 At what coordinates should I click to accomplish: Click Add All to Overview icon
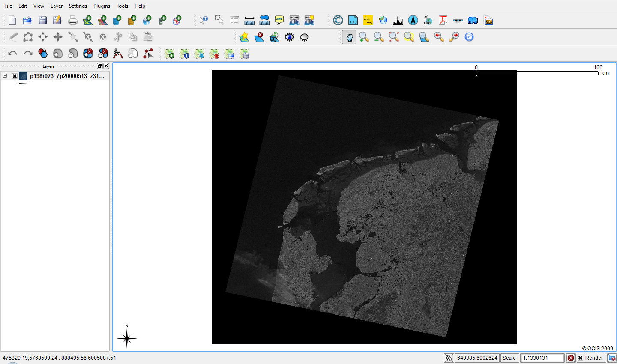point(274,37)
